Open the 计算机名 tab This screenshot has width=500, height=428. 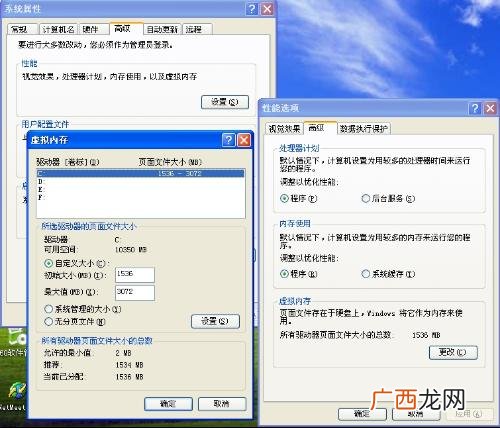(x=58, y=29)
